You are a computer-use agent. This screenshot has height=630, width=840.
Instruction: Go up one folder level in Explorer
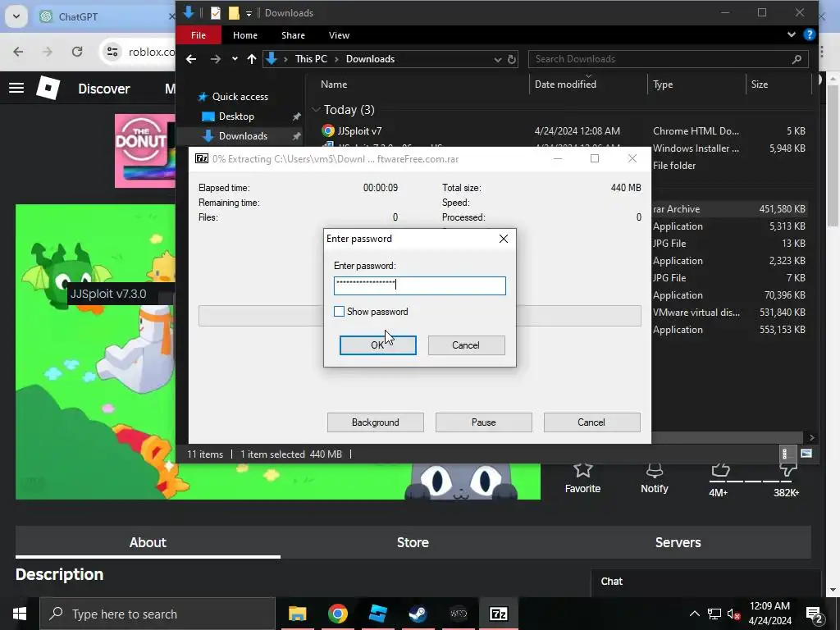click(x=252, y=59)
